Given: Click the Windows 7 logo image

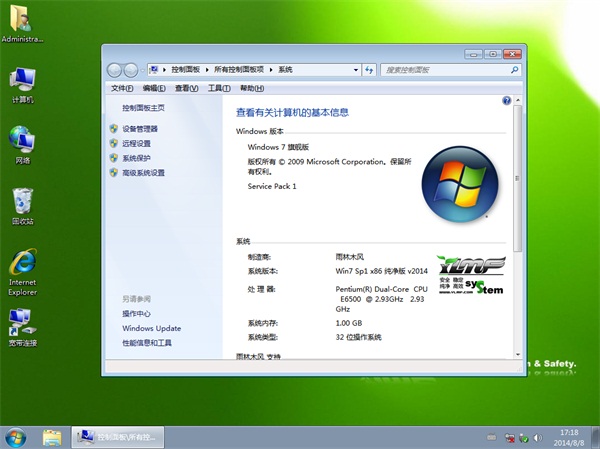Looking at the screenshot, I should tap(460, 184).
